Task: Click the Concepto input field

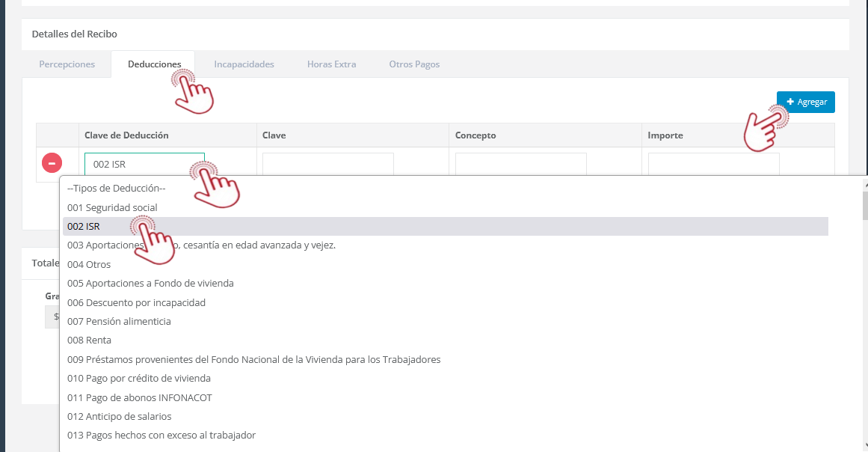Action: click(x=520, y=164)
